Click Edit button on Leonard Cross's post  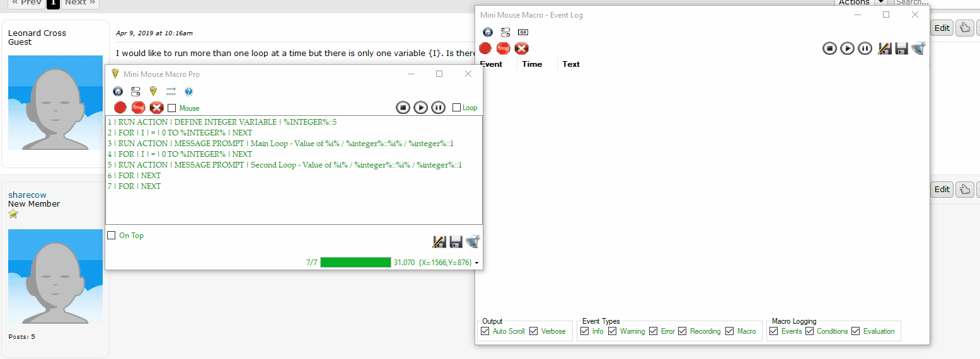942,28
